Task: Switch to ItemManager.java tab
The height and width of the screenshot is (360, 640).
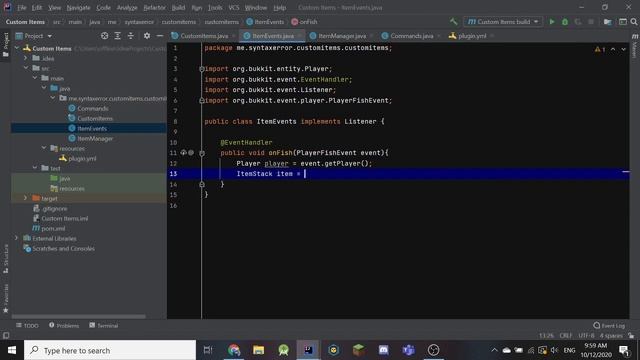Action: pos(342,36)
